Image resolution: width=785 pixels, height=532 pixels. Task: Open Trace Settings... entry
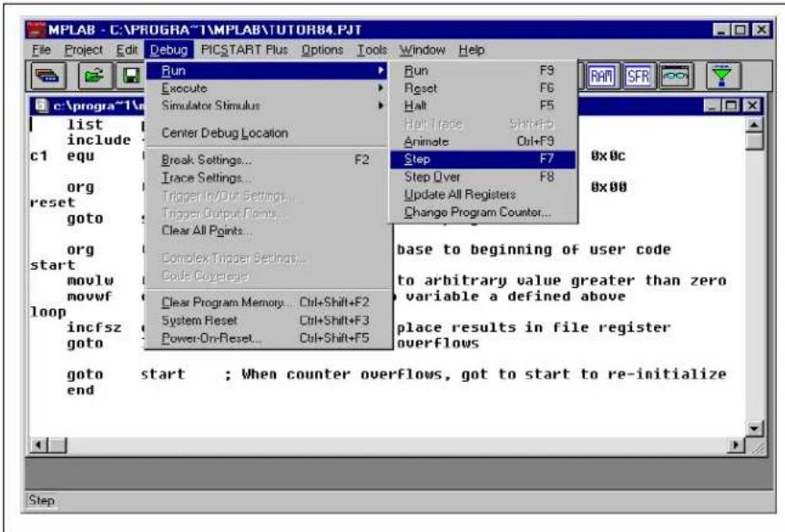point(268,178)
